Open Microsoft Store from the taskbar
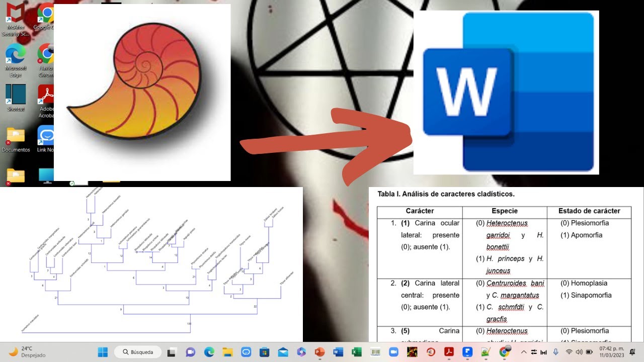Viewport: 644px width, 362px height. point(264,352)
